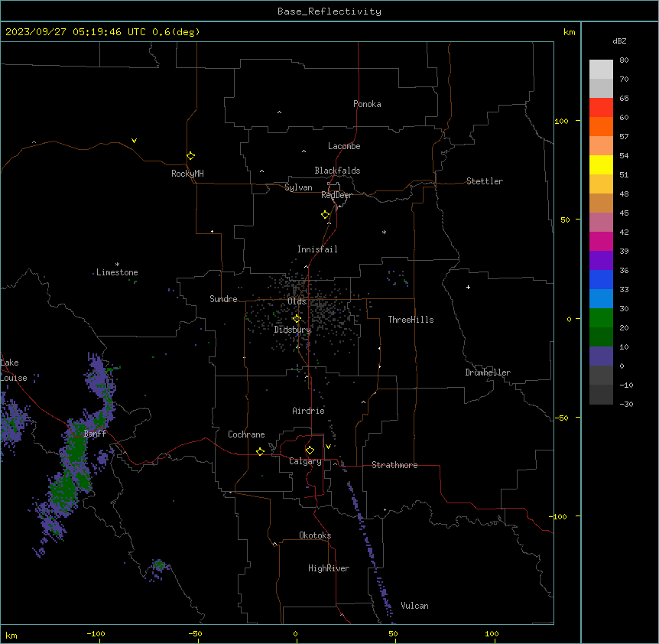Viewport: 659px width, 644px height.
Task: Click the Louise label at left edge
Action: point(14,378)
